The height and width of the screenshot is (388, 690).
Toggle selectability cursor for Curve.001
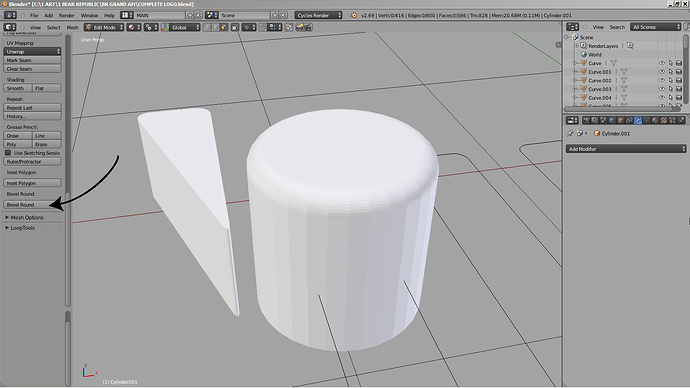671,72
